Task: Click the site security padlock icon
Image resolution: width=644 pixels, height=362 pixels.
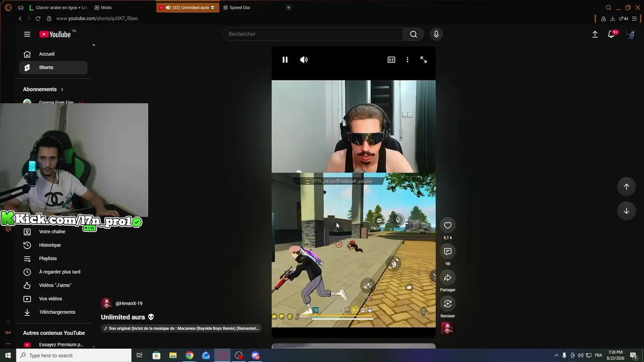Action: coord(49,19)
